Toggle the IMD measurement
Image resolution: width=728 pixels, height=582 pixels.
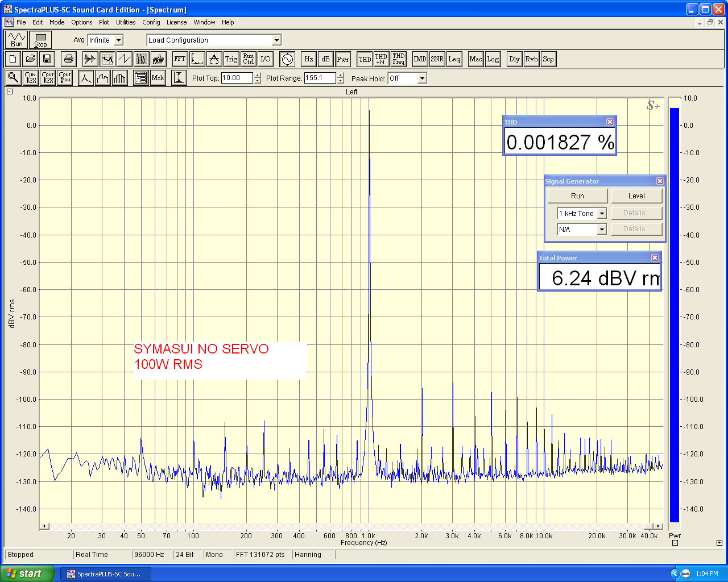click(x=420, y=59)
